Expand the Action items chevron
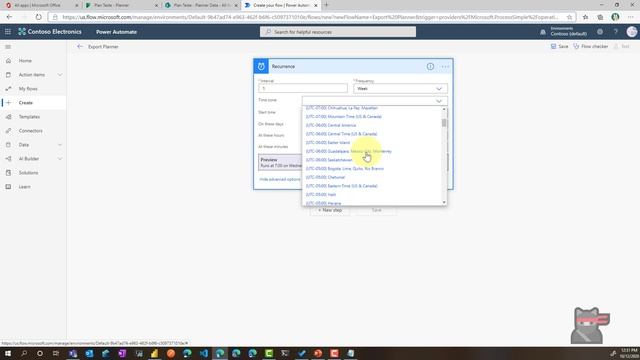The height and width of the screenshot is (360, 640). pyautogui.click(x=60, y=75)
